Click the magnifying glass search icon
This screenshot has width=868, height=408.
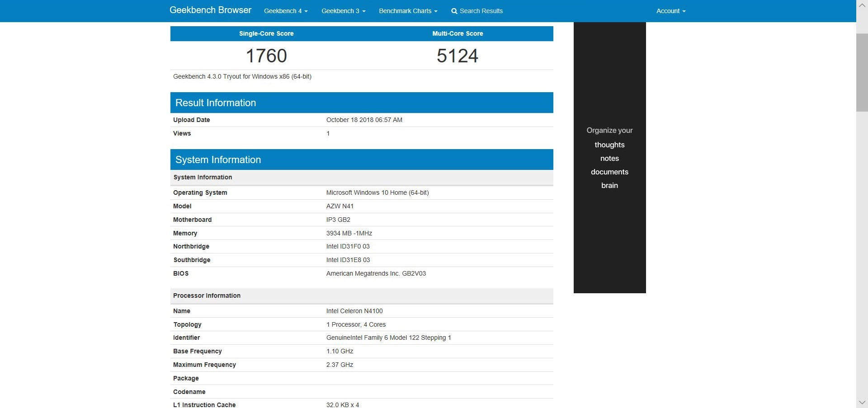454,11
